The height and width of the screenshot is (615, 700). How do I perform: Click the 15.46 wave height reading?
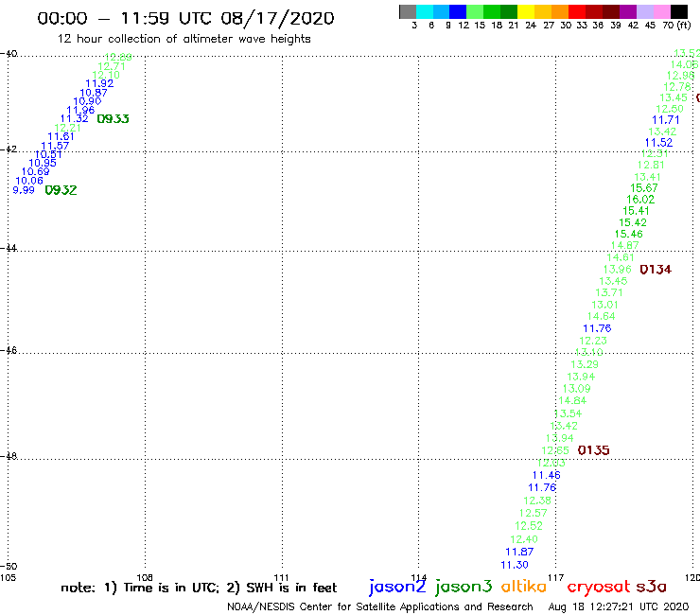tap(628, 234)
